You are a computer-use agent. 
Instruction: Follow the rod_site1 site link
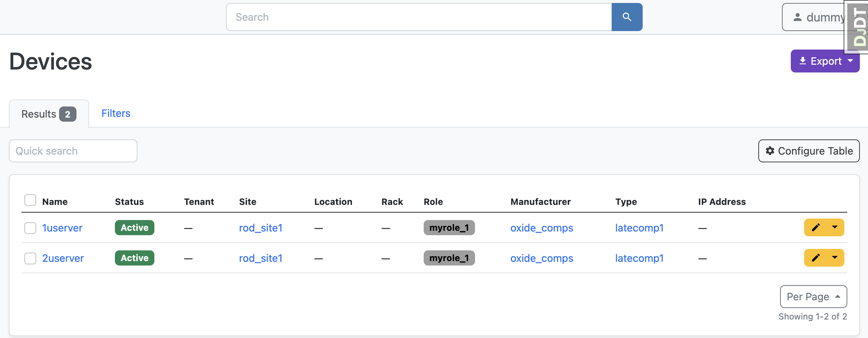(260, 228)
